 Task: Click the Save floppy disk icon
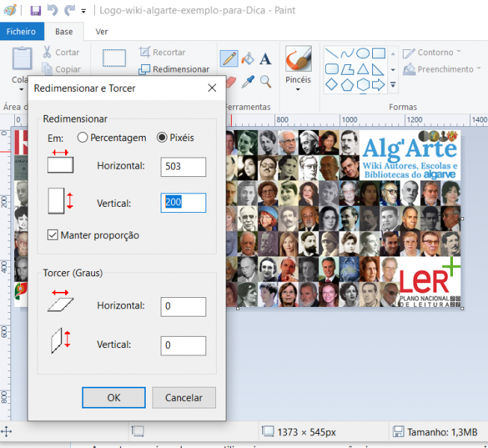point(35,10)
